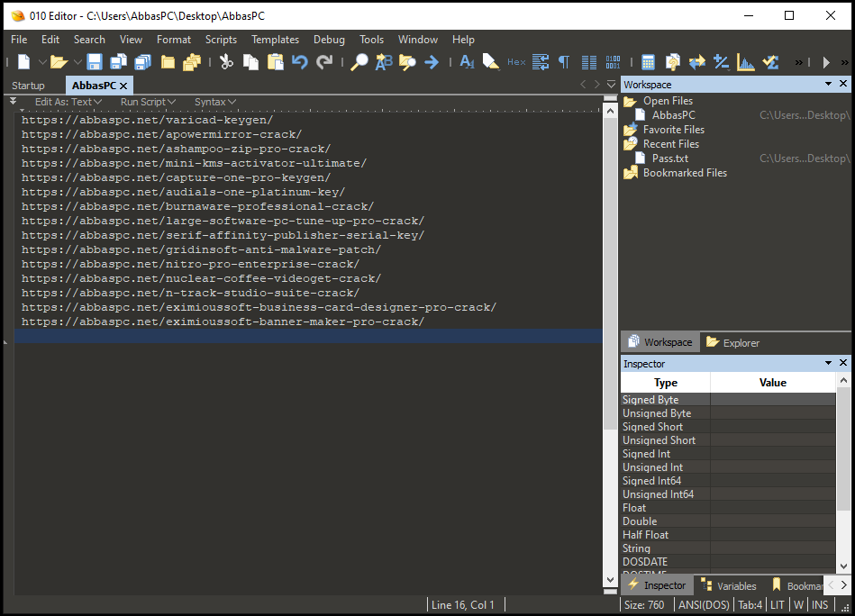Select the Signed Byte row in Inspector
The image size is (855, 616).
click(728, 400)
